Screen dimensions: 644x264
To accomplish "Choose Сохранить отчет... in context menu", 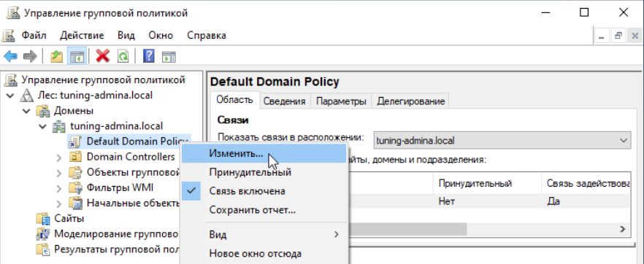I will tap(264, 210).
